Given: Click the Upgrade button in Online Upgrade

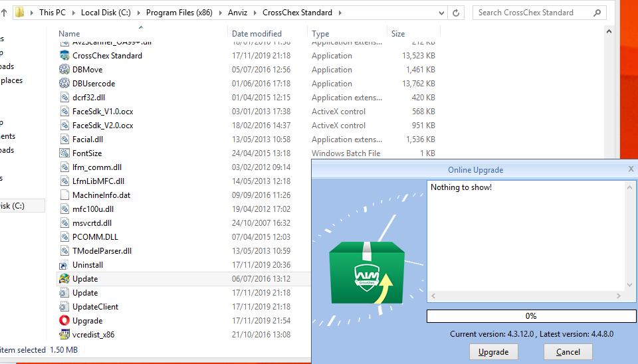Looking at the screenshot, I should pyautogui.click(x=494, y=352).
